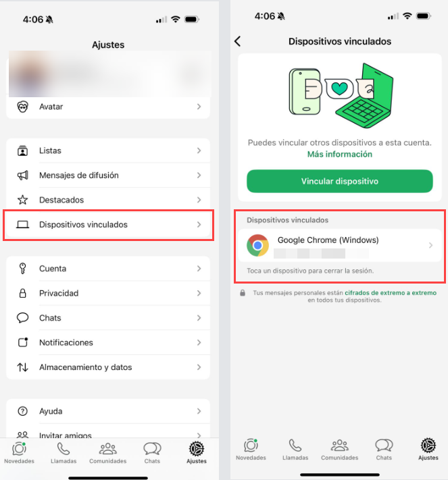Screen dimensions: 448x480
Task: Tap the star icon beside Destacados
Action: (22, 200)
